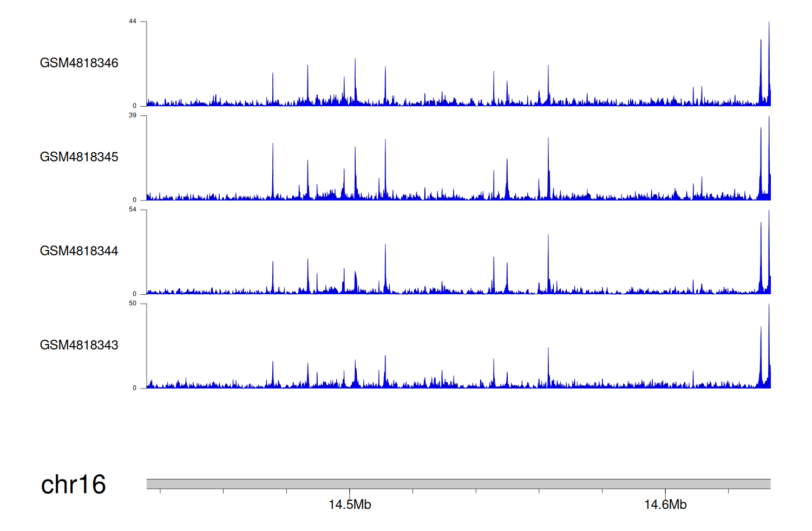The height and width of the screenshot is (531, 812).
Task: Click the chr16 chromosome label
Action: coord(73,484)
